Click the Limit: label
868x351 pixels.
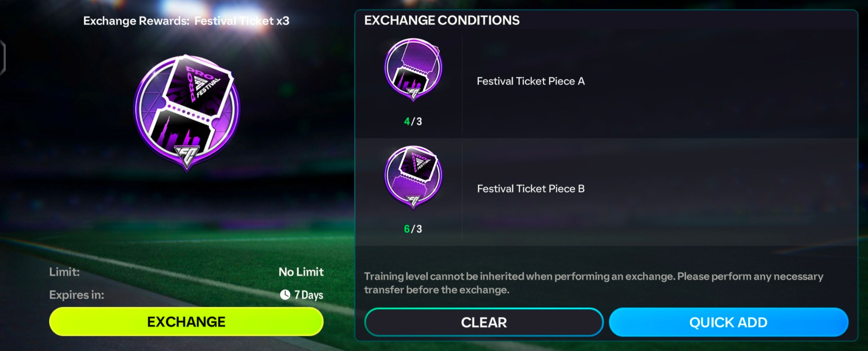pyautogui.click(x=64, y=272)
